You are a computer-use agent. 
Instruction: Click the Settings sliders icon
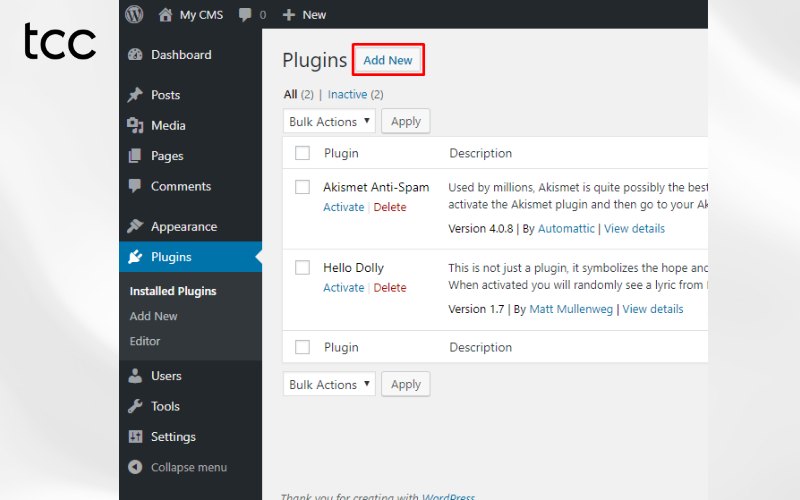pyautogui.click(x=135, y=437)
